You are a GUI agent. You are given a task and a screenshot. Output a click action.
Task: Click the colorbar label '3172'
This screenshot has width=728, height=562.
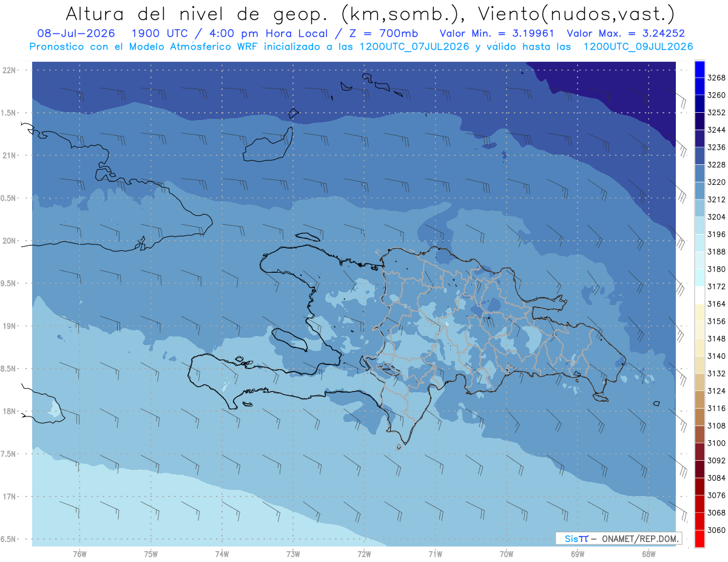pos(716,286)
